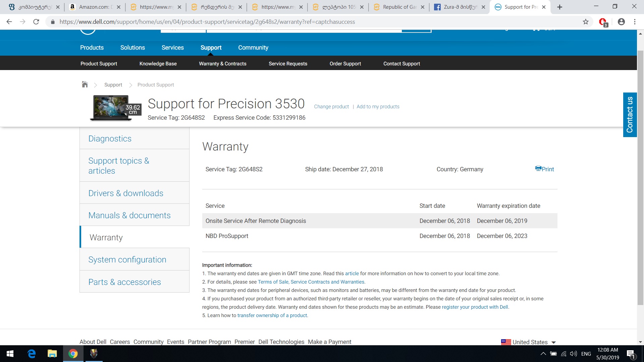The width and height of the screenshot is (644, 362).
Task: Open File Explorer from taskbar
Action: (x=52, y=354)
